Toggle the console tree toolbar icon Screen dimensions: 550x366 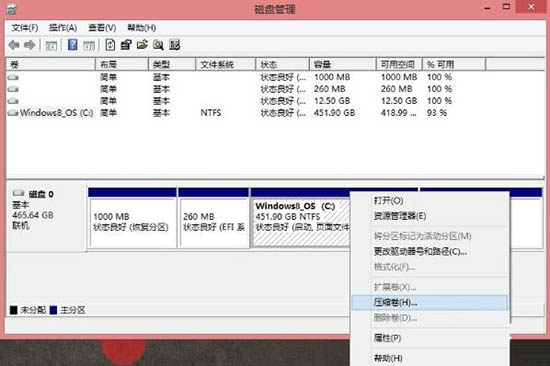point(51,45)
